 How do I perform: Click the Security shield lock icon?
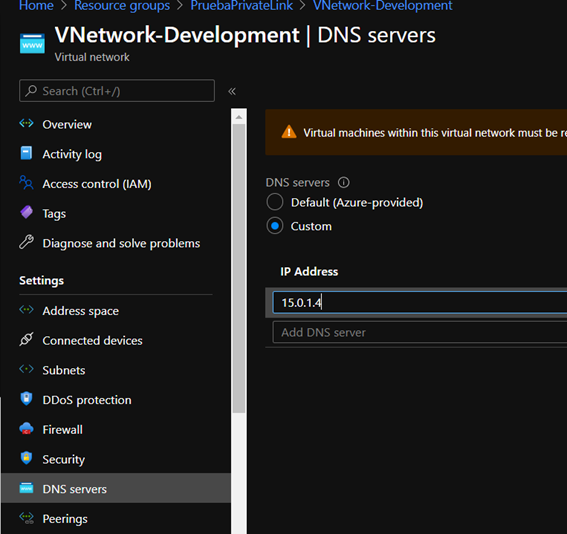pyautogui.click(x=26, y=458)
